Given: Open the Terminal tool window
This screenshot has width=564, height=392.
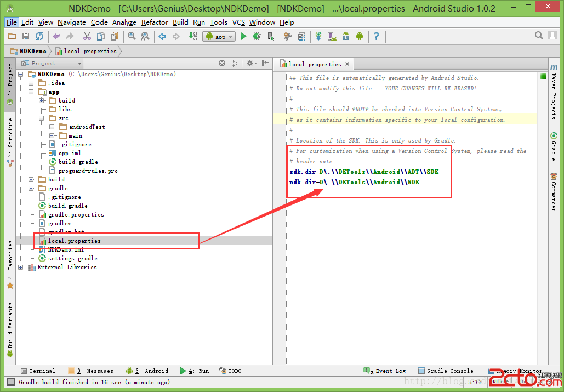Looking at the screenshot, I should [37, 371].
